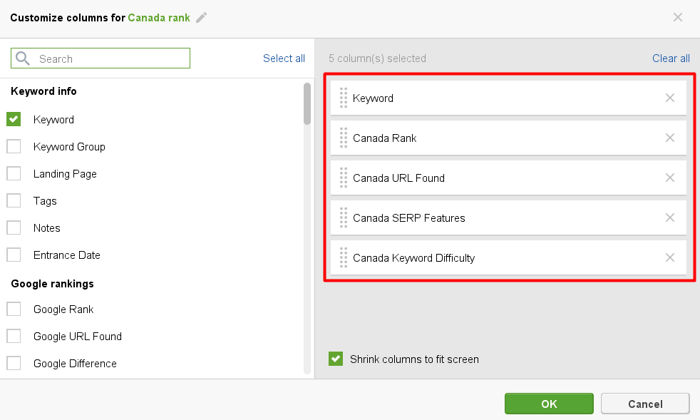Remove the Canada Keyword Difficulty column
Image resolution: width=700 pixels, height=420 pixels.
670,258
